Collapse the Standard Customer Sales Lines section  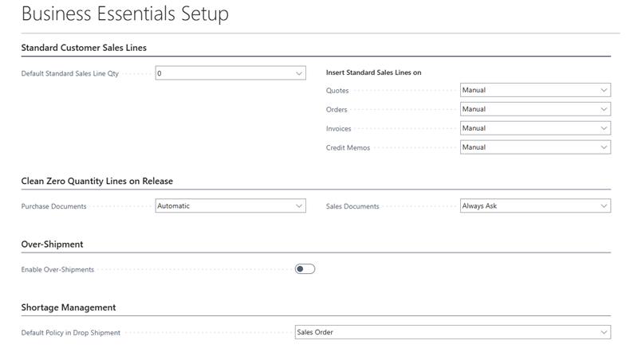(84, 48)
